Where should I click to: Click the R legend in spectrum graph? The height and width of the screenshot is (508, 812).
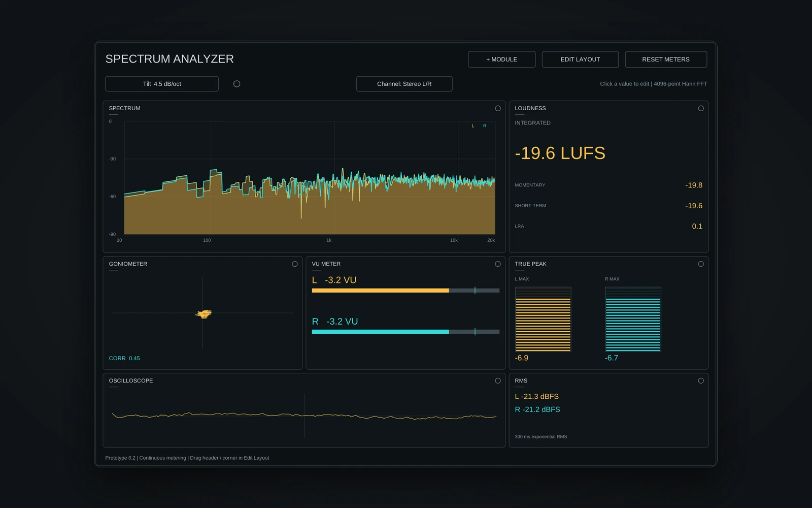point(485,126)
